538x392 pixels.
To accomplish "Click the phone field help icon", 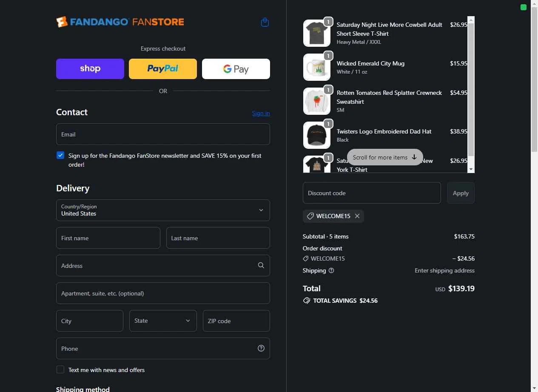I will [261, 348].
